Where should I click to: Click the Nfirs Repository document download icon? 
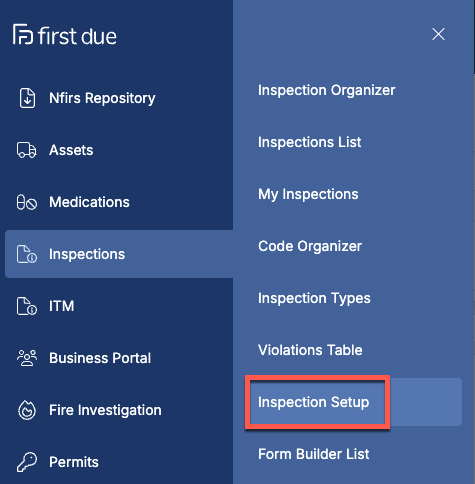27,98
